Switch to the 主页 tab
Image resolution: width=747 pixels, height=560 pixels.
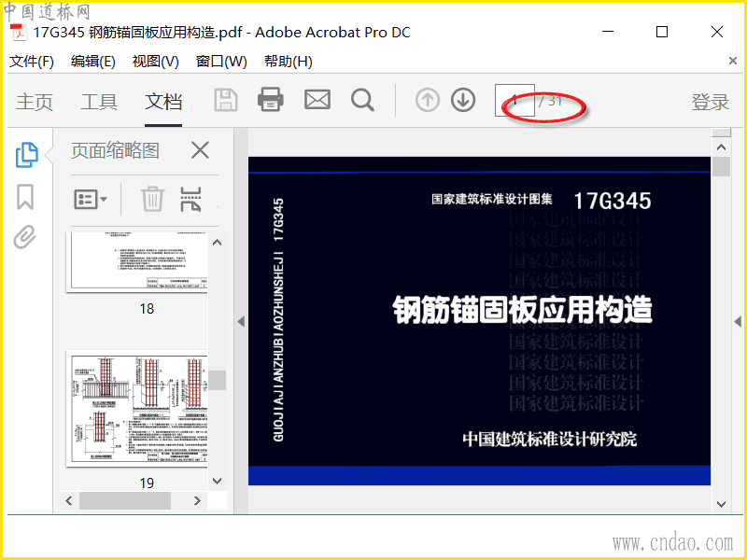coord(35,102)
